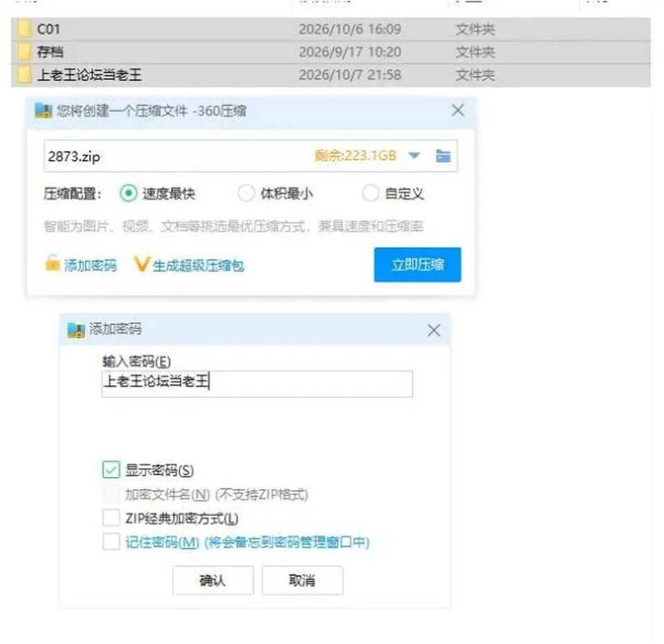Screen dimensions: 664x644
Task: Click the 输入密码 password field
Action: [257, 384]
